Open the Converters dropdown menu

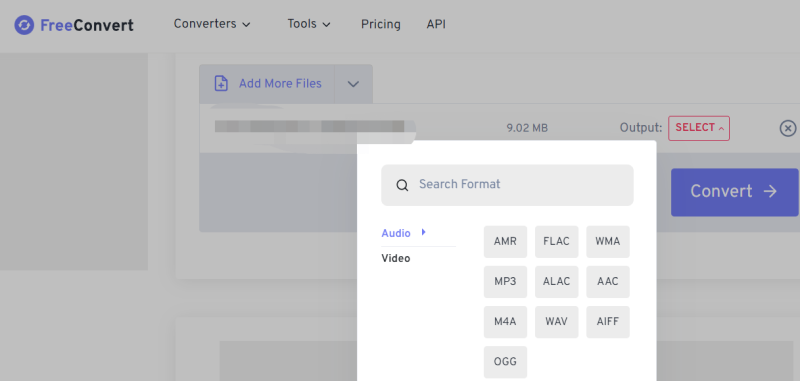coord(212,24)
